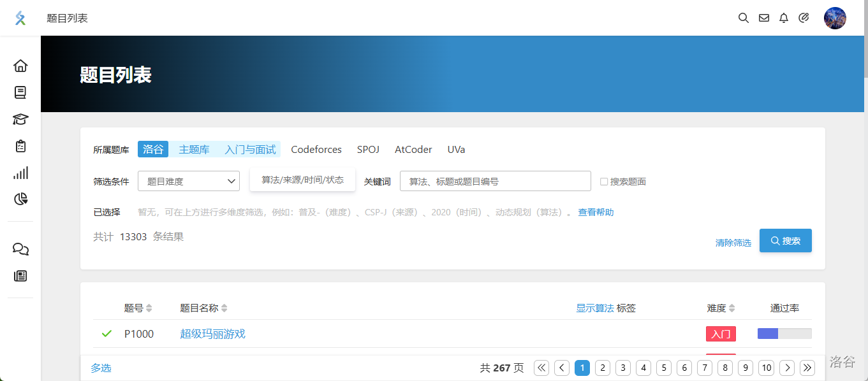
Task: Expand the 题目难度 dropdown
Action: click(189, 182)
